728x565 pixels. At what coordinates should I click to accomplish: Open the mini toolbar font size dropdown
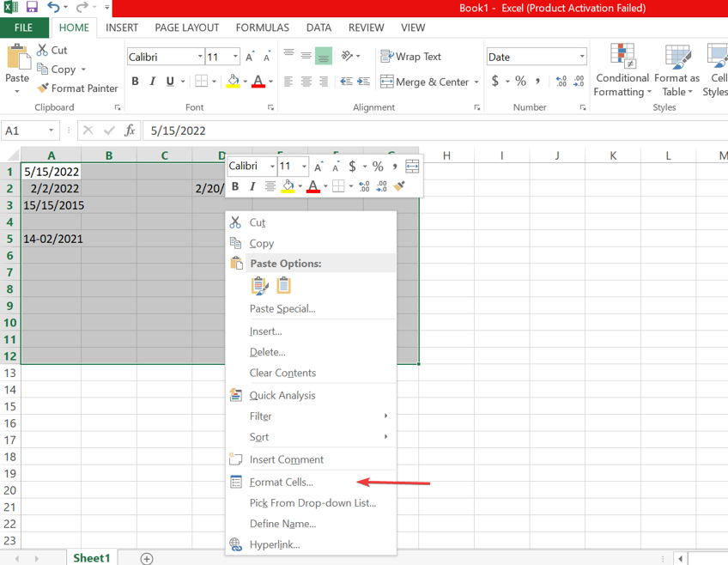click(304, 166)
